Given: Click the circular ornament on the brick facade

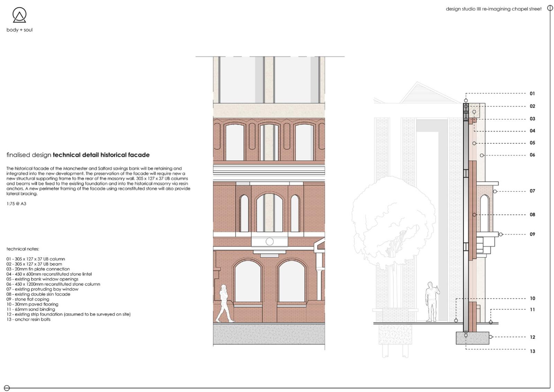Looking at the screenshot, I should 269,241.
